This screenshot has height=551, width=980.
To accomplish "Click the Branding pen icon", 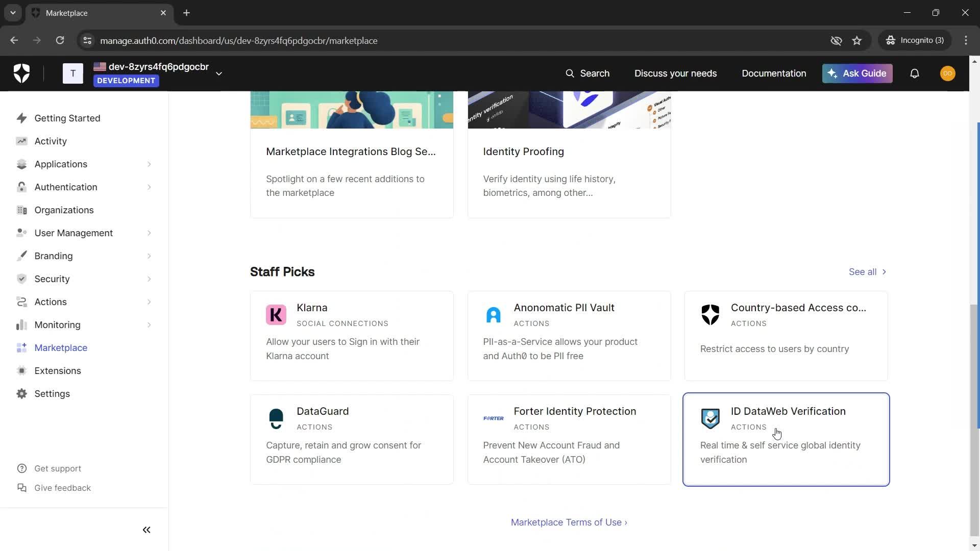I will tap(21, 256).
